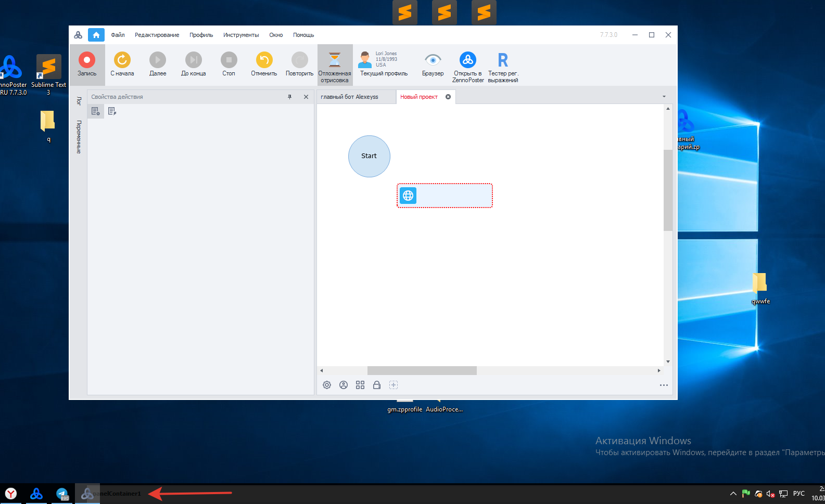Select the browser action block with globe icon
825x504 pixels.
tap(445, 196)
